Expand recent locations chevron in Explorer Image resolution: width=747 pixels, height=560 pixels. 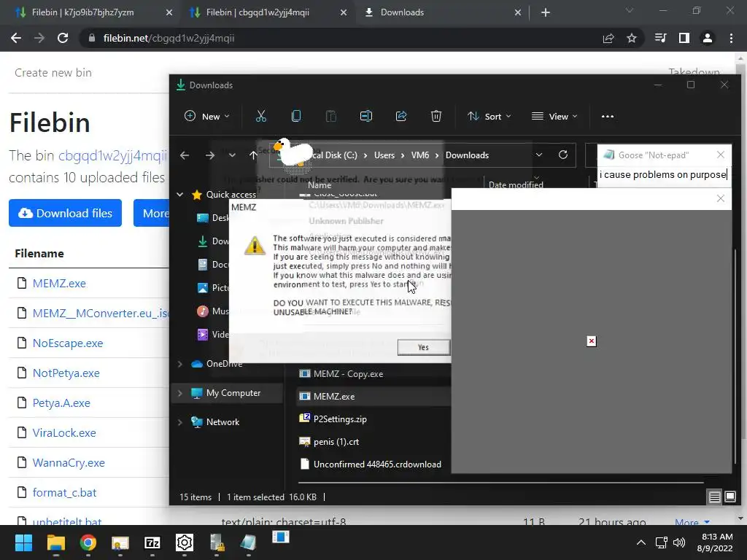232,155
